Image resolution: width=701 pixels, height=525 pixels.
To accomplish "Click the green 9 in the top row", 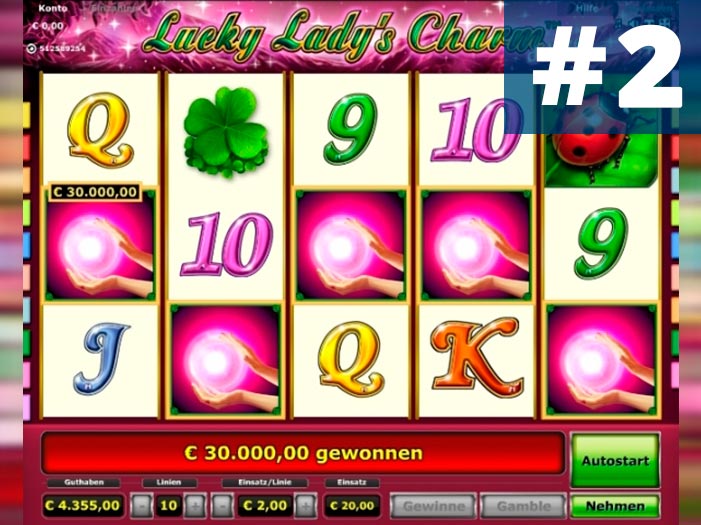I will 351,129.
